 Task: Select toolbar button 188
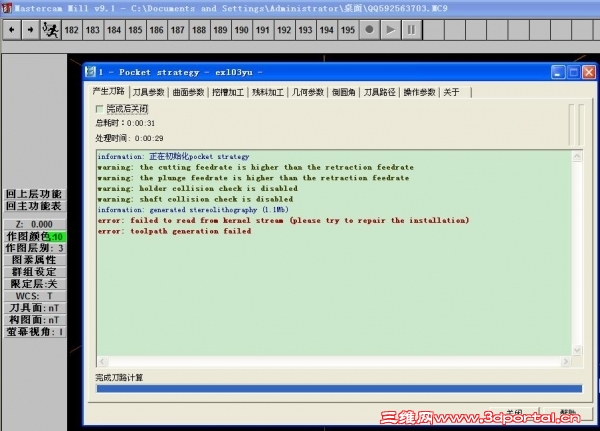point(199,29)
